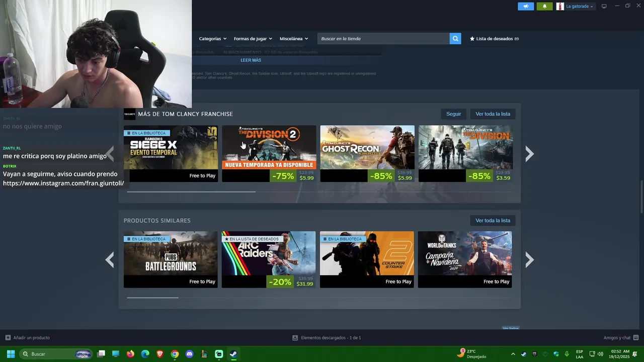Click Epic Games tray icon

pos(534,354)
